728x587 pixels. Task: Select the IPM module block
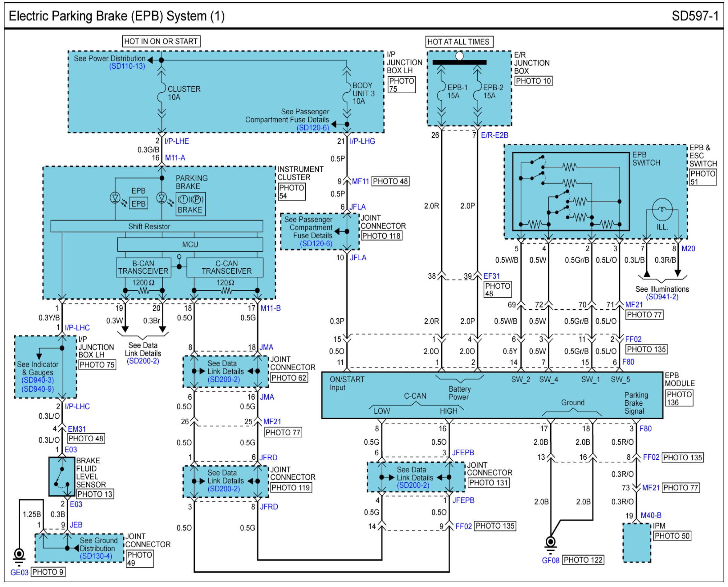coord(636,543)
